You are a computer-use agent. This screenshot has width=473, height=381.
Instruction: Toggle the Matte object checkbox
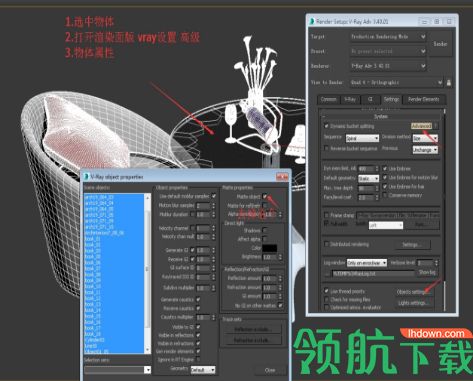click(x=265, y=196)
